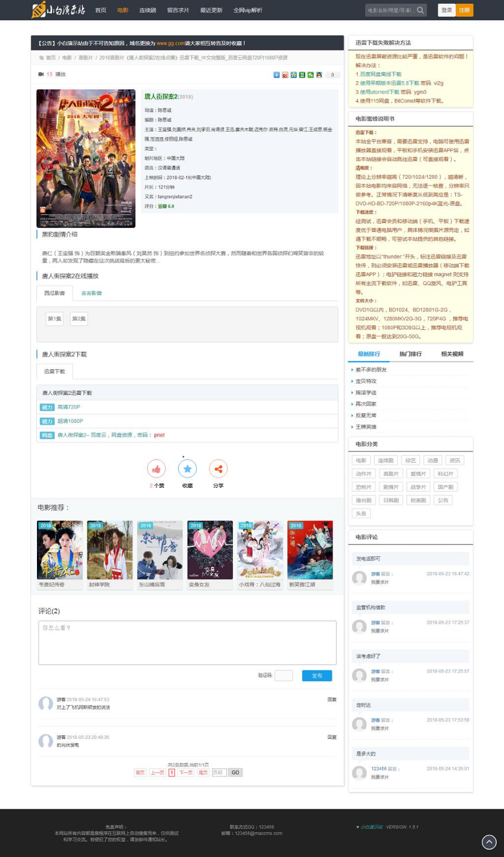Click the comment text area 你怎么看？
Screen dimensions: 504x857
pyautogui.click(x=187, y=642)
